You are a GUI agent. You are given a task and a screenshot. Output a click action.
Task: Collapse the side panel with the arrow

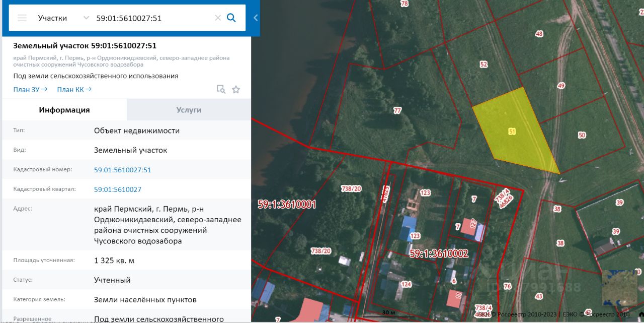[x=256, y=18]
